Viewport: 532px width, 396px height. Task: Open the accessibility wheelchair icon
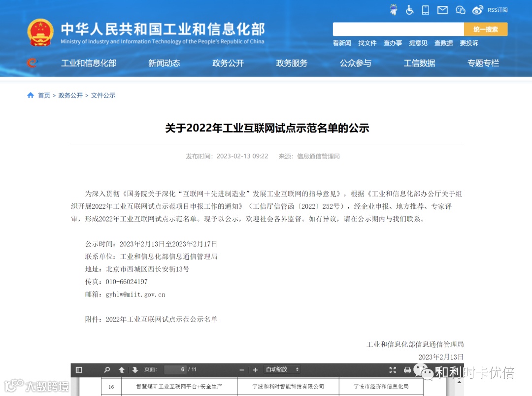pyautogui.click(x=409, y=10)
